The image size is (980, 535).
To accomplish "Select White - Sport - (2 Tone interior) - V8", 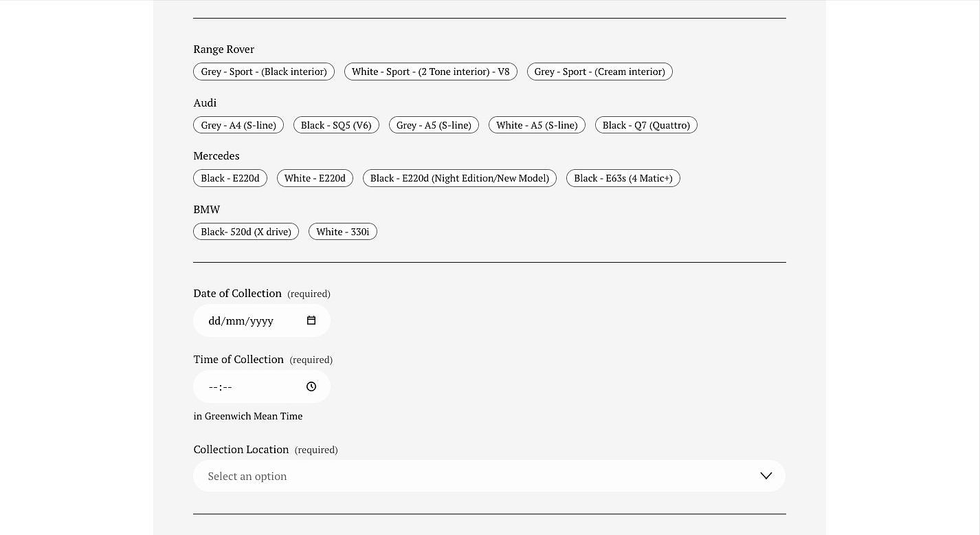I will (x=431, y=72).
